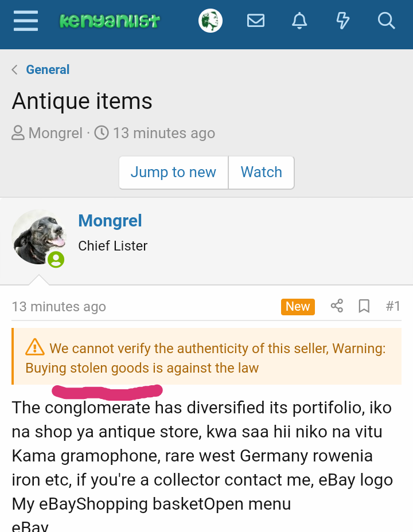This screenshot has width=413, height=532.
Task: Click thread author Mongrel under the title
Action: coord(55,134)
